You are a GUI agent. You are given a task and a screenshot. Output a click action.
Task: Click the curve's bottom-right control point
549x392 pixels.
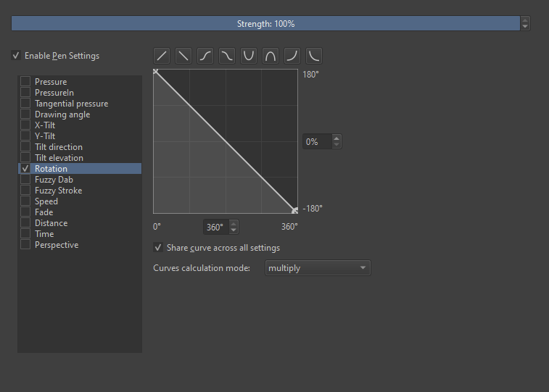pos(294,211)
